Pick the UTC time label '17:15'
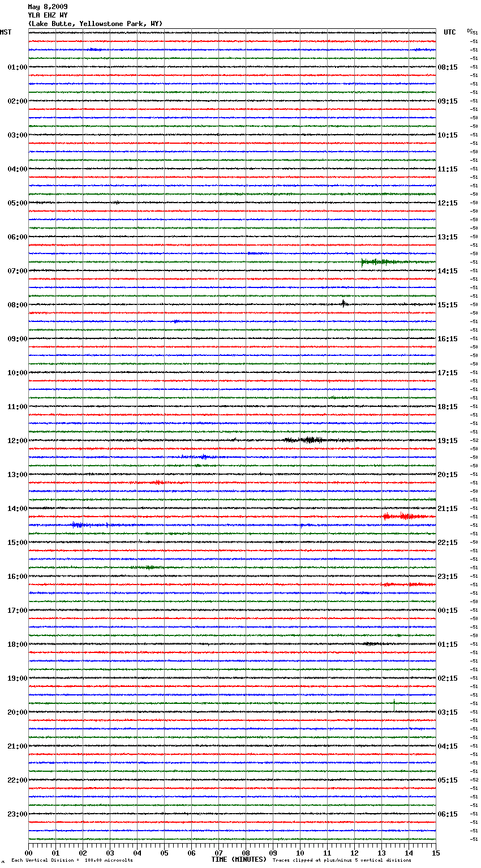 [448, 373]
